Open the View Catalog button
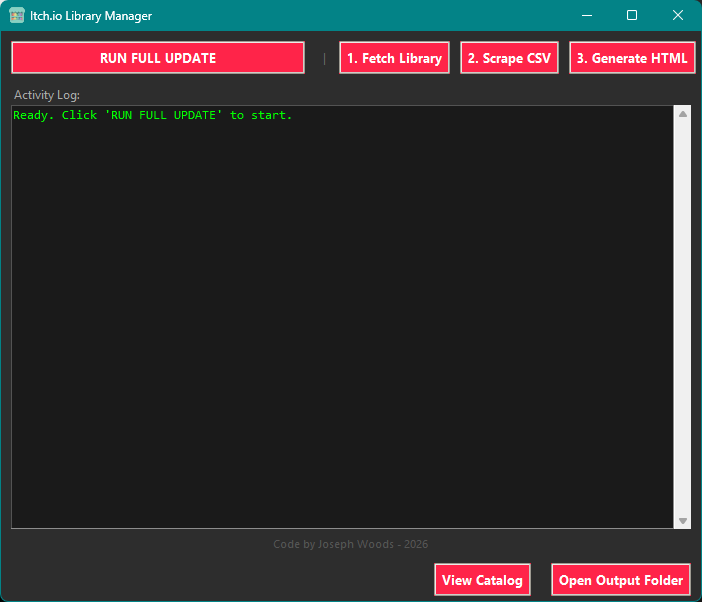The height and width of the screenshot is (602, 702). [482, 580]
